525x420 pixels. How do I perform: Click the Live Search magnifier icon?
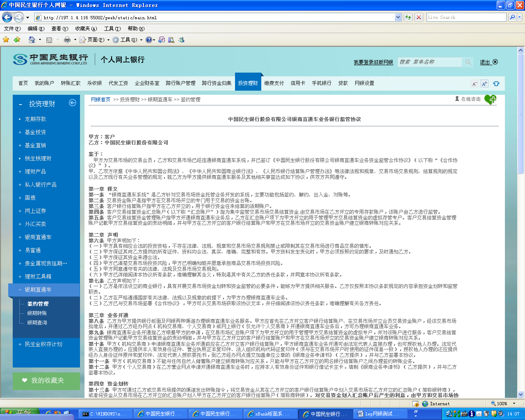point(512,17)
